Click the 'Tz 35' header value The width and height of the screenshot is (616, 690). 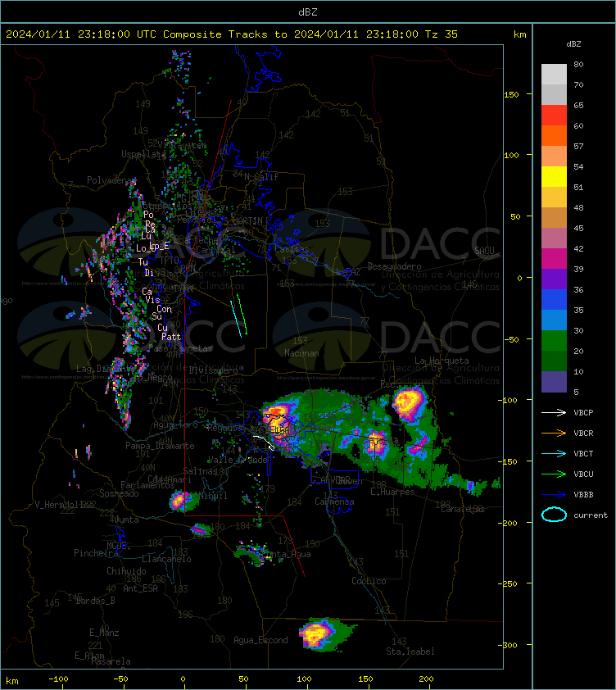(x=442, y=34)
